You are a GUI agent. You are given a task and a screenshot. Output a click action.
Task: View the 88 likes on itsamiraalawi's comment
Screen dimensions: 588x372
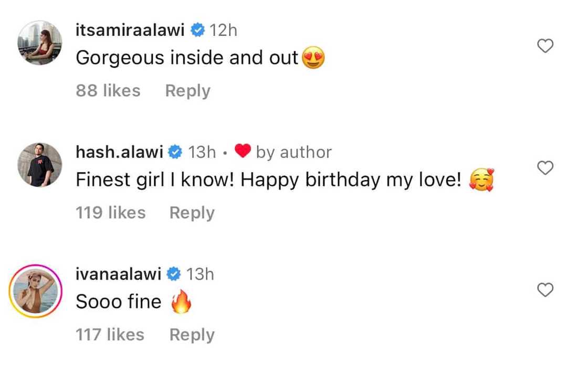[x=108, y=91]
